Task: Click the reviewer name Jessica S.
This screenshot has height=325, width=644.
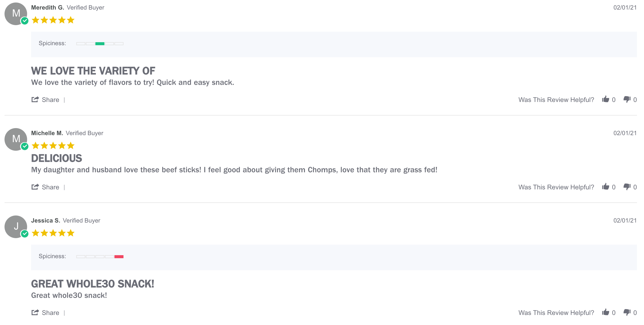Action: [x=45, y=221]
